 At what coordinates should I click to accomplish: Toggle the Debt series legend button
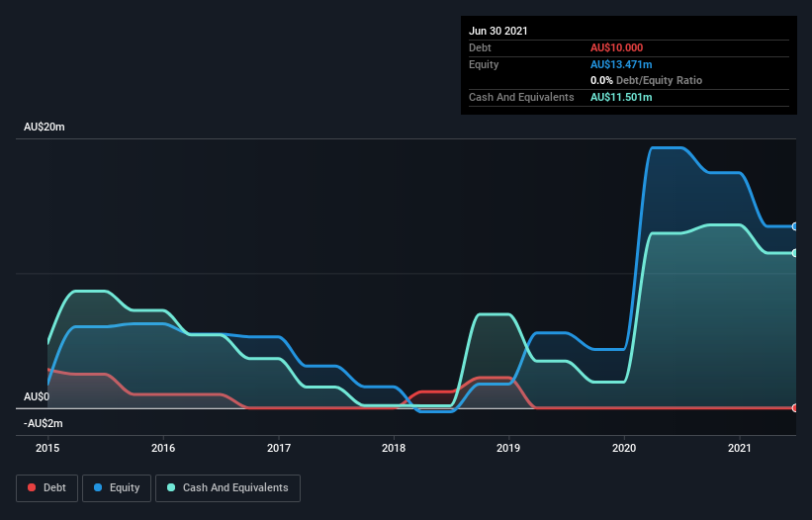tap(46, 488)
